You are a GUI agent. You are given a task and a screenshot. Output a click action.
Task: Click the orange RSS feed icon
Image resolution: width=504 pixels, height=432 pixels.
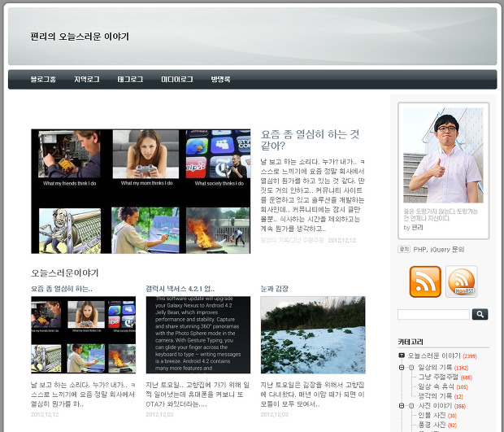point(425,281)
